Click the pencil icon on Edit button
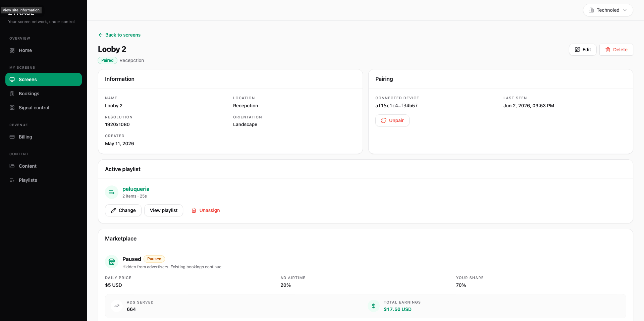This screenshot has height=321, width=644. click(577, 50)
